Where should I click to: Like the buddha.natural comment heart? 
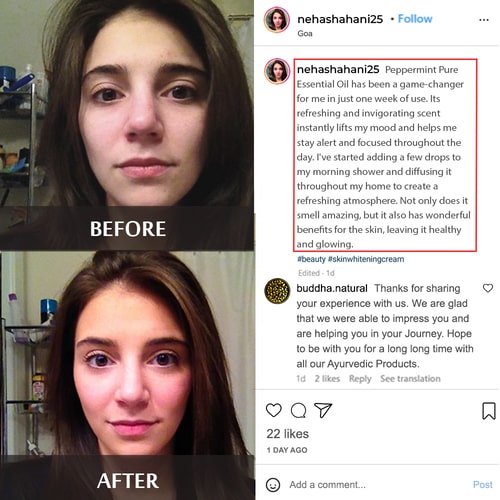(488, 288)
